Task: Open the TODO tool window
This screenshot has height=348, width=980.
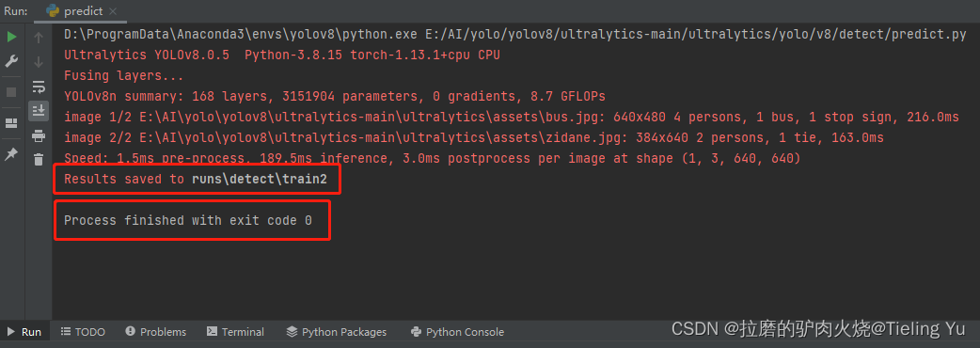Action: click(x=83, y=332)
